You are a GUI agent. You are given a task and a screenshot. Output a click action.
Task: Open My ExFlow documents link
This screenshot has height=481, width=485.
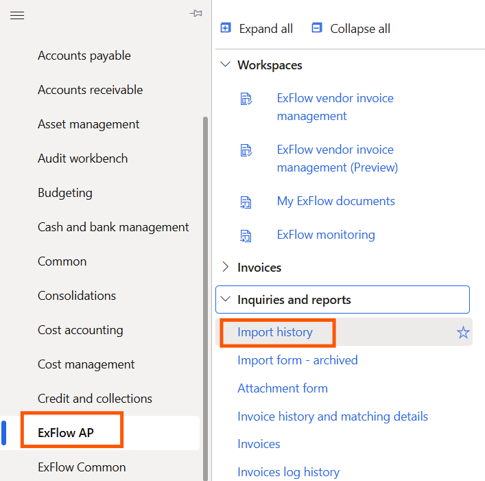[336, 201]
